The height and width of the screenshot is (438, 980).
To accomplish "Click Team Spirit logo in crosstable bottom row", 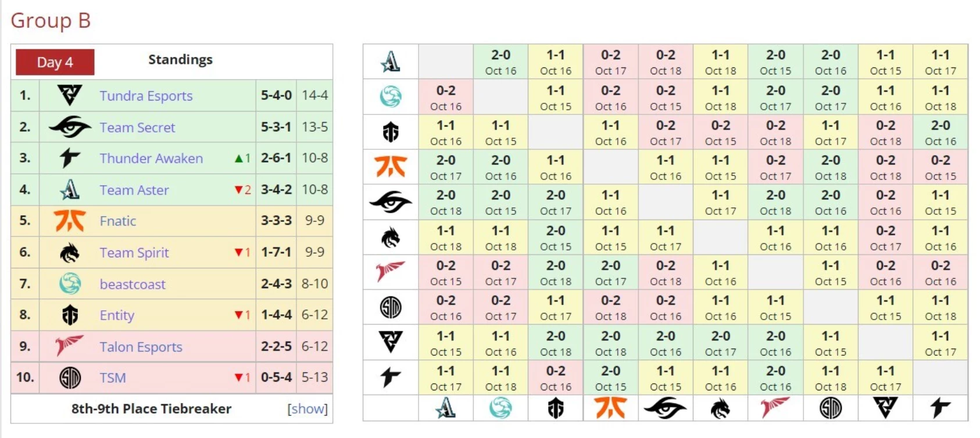I will pyautogui.click(x=720, y=408).
